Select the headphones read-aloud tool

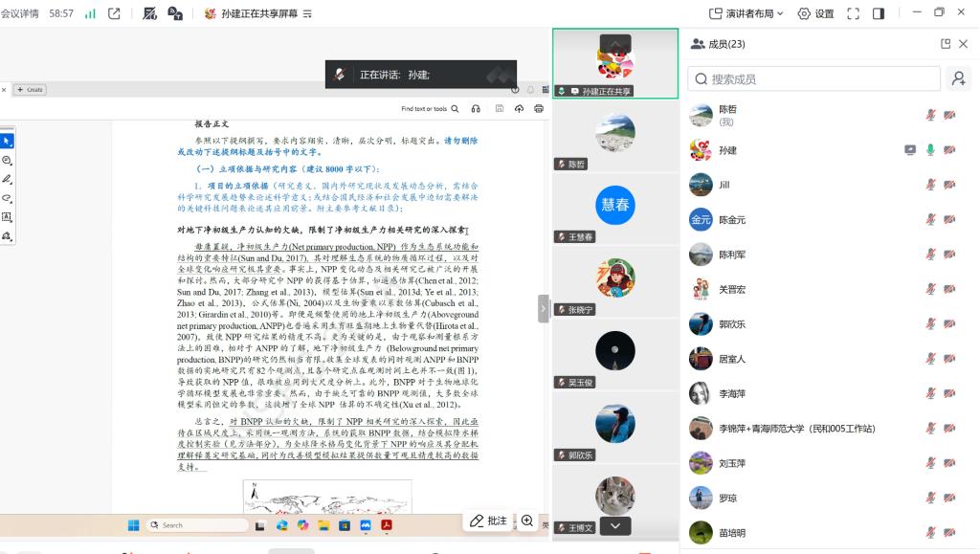[476, 109]
